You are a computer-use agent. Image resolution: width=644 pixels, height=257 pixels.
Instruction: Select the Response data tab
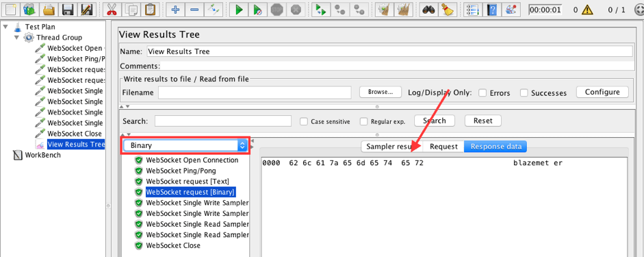tap(495, 146)
